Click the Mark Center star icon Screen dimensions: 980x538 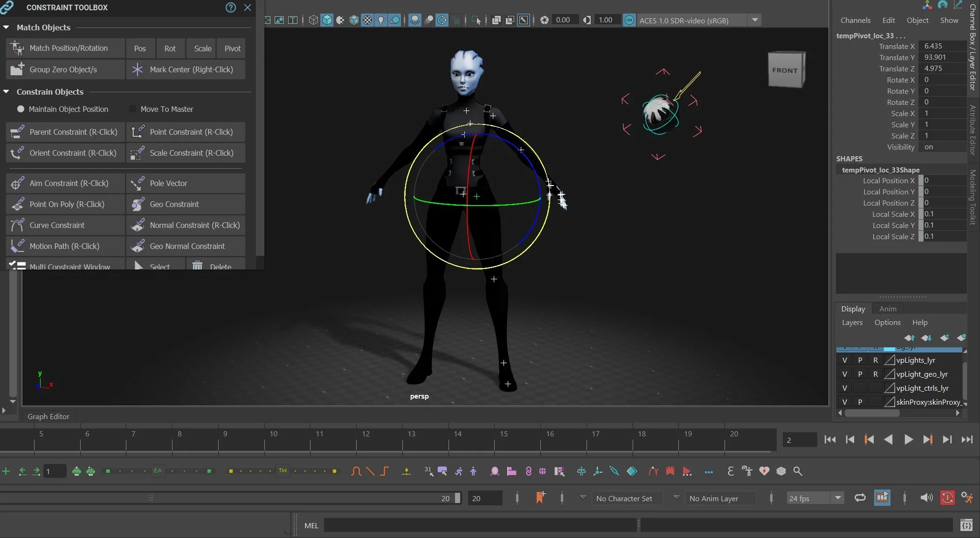(138, 69)
